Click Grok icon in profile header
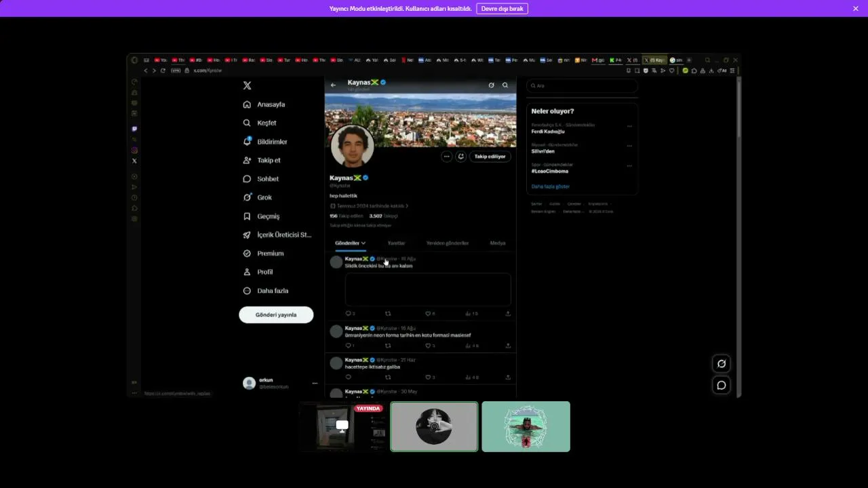This screenshot has height=488, width=868. 491,85
